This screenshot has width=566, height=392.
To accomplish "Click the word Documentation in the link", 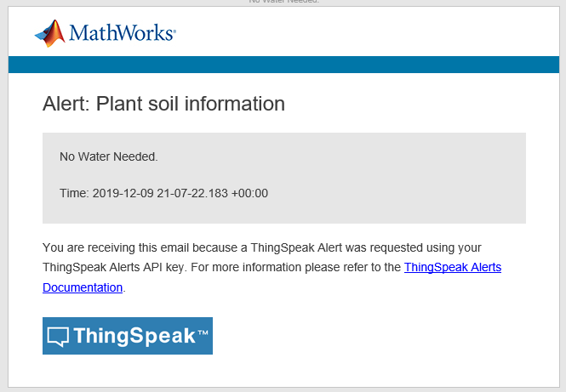I will (83, 287).
